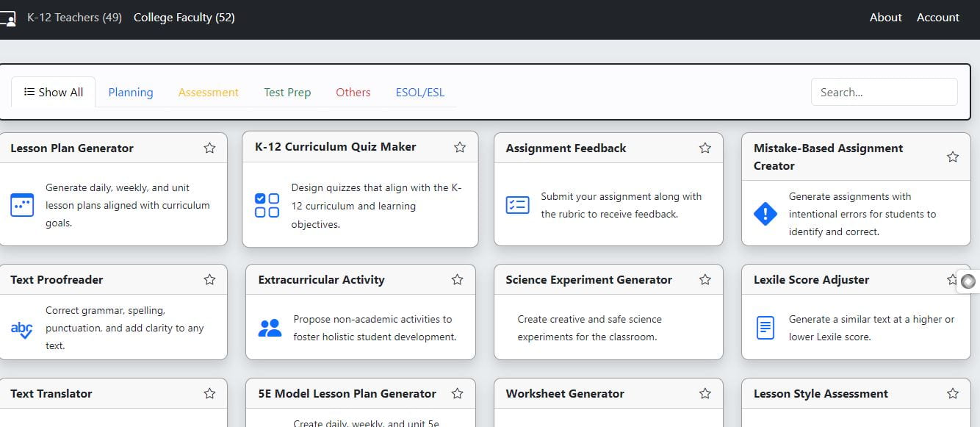
Task: Click the Lexile Score Adjuster document icon
Action: point(765,328)
